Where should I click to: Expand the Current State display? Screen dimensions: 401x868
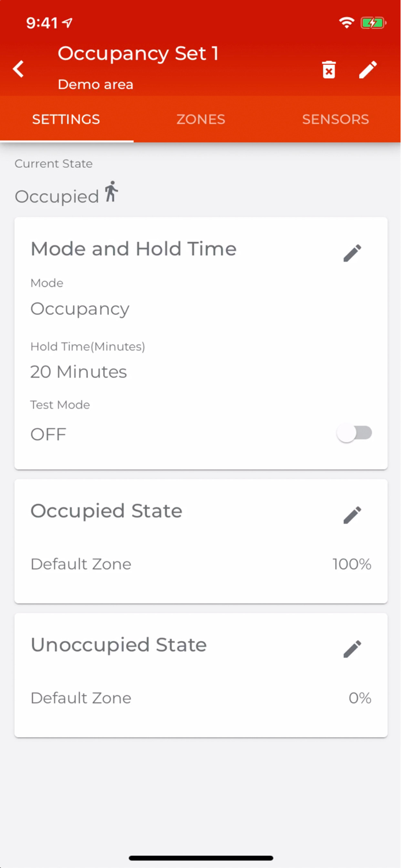[58, 196]
